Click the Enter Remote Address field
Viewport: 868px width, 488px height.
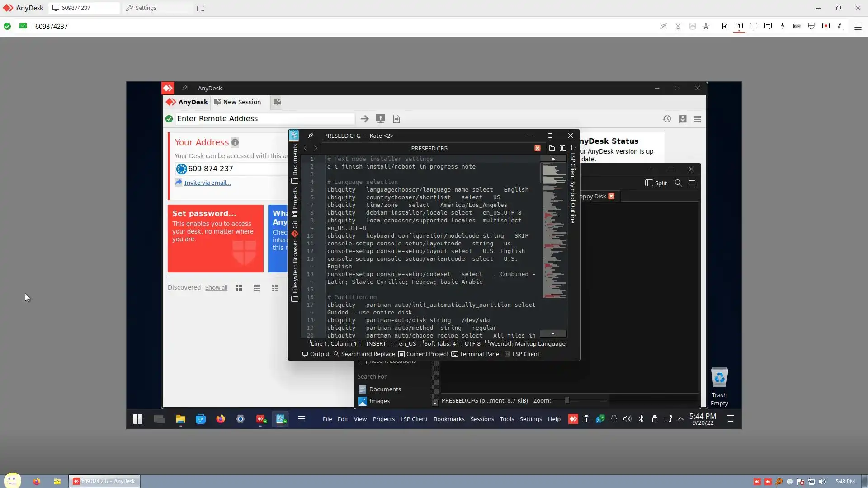(x=264, y=119)
